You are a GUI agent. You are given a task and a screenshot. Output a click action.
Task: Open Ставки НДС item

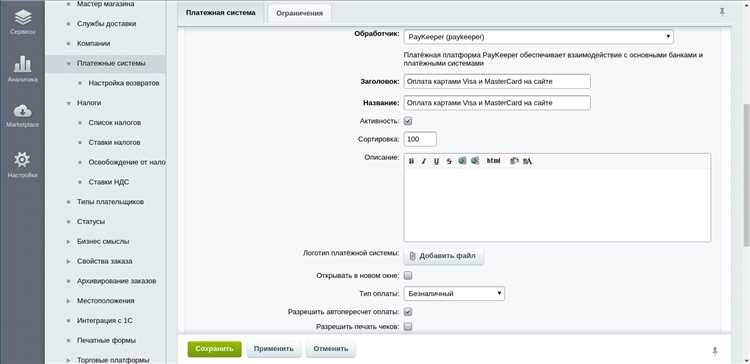pos(108,182)
